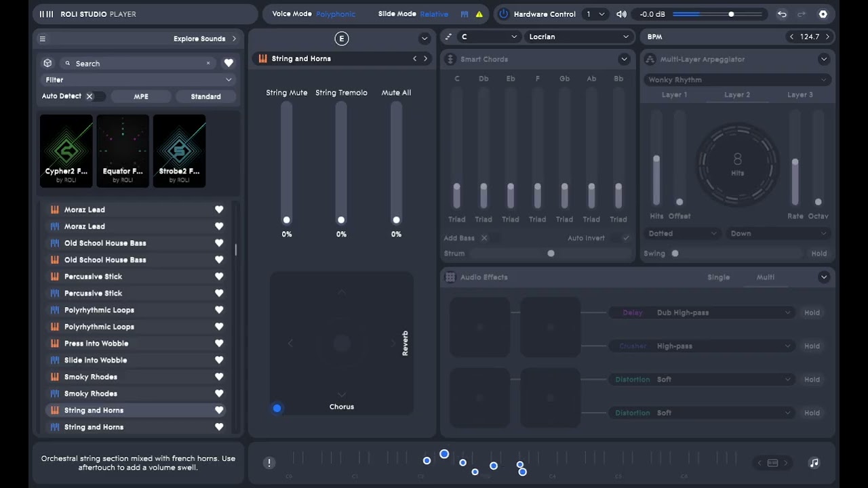Screen dimensions: 868x488
Task: Click the yellow warning triangle icon
Action: (x=479, y=14)
